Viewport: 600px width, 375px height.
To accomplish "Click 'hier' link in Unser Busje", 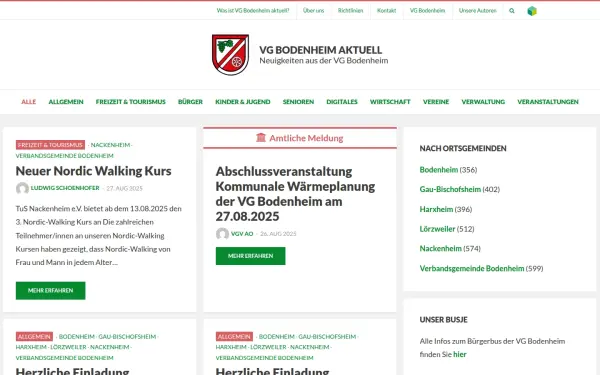I will (460, 354).
